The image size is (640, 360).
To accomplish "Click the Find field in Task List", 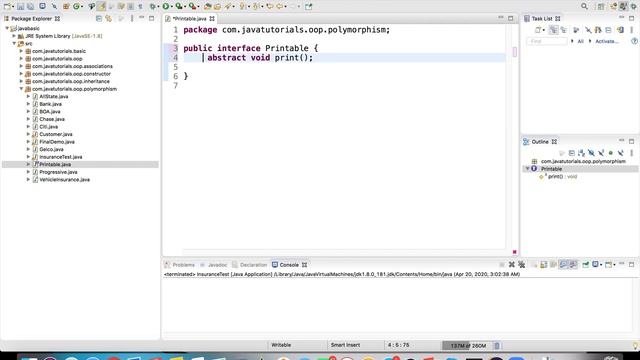I will click(x=547, y=41).
